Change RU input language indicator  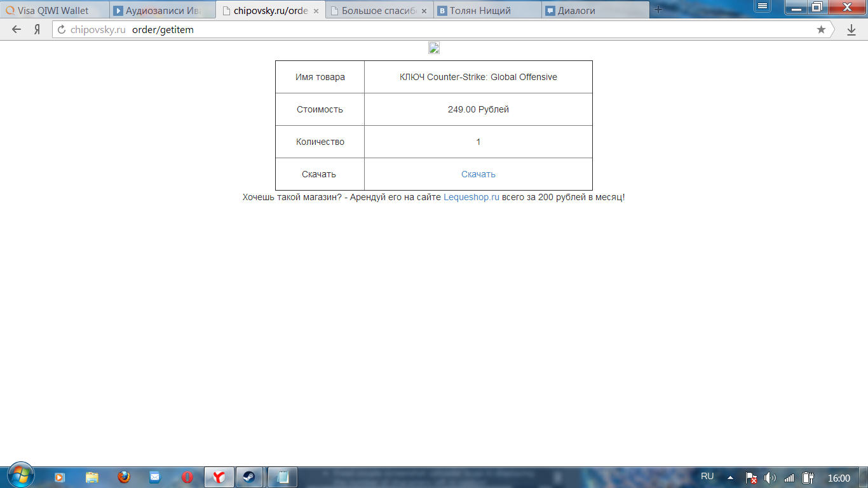pyautogui.click(x=707, y=477)
